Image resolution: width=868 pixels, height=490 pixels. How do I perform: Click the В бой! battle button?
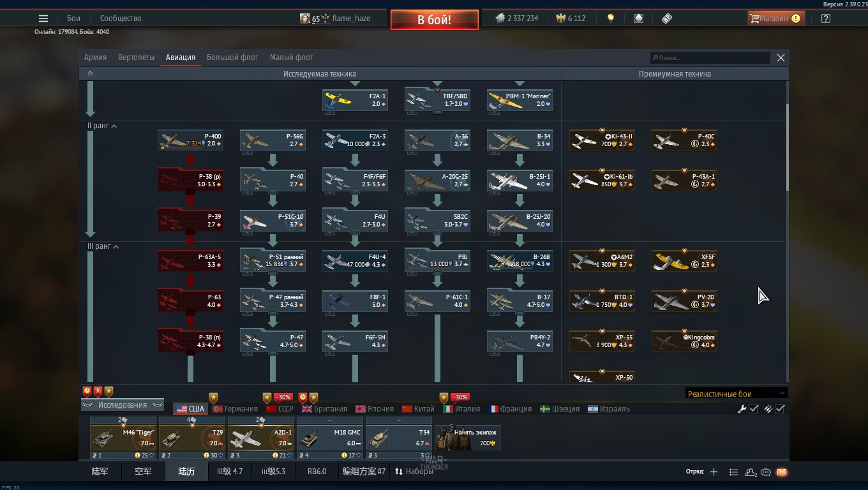[435, 20]
